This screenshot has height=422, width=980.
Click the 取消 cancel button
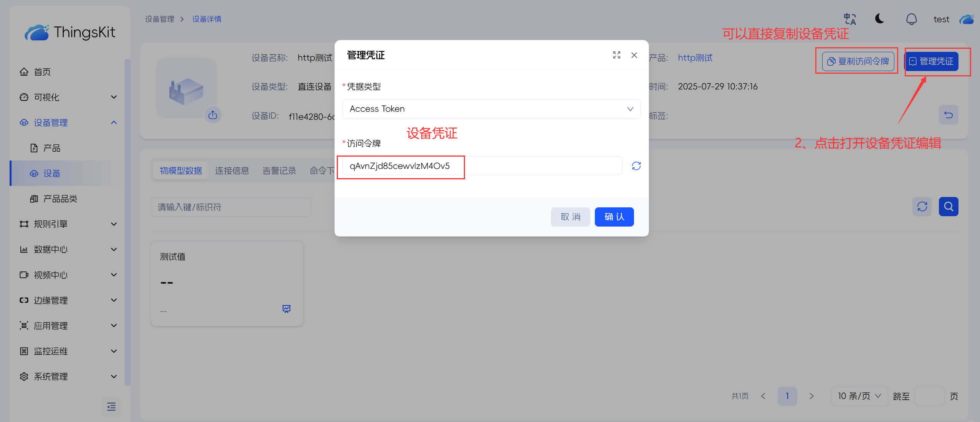[570, 217]
